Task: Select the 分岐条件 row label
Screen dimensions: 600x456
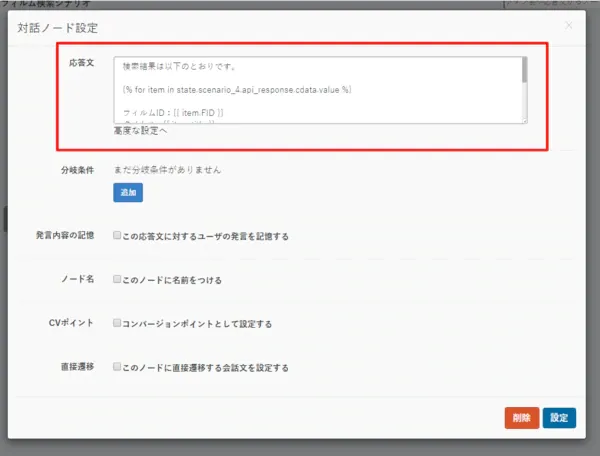Action: 77,170
